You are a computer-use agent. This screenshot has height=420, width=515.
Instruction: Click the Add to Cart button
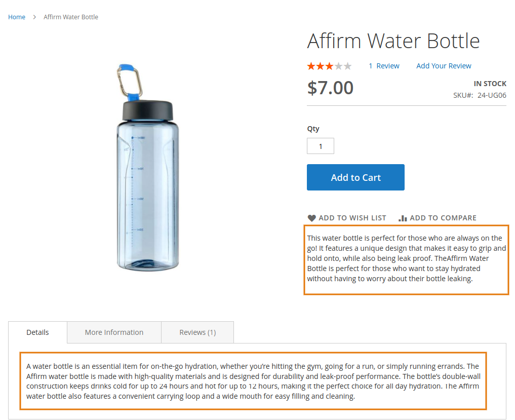355,177
